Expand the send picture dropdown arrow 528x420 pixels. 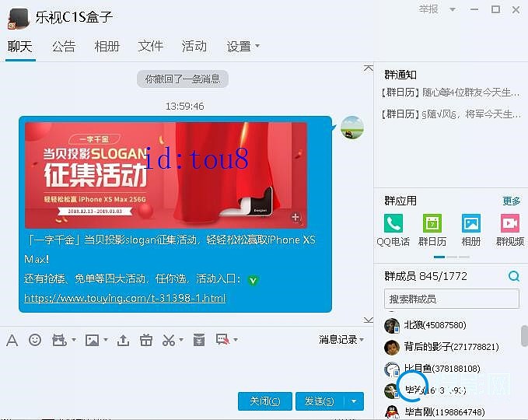(106, 340)
